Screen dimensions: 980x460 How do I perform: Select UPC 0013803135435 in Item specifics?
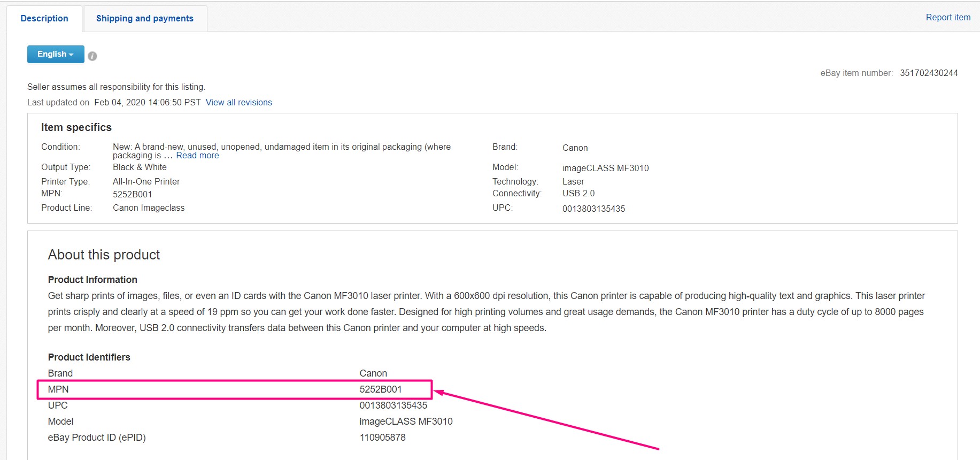[x=593, y=209]
